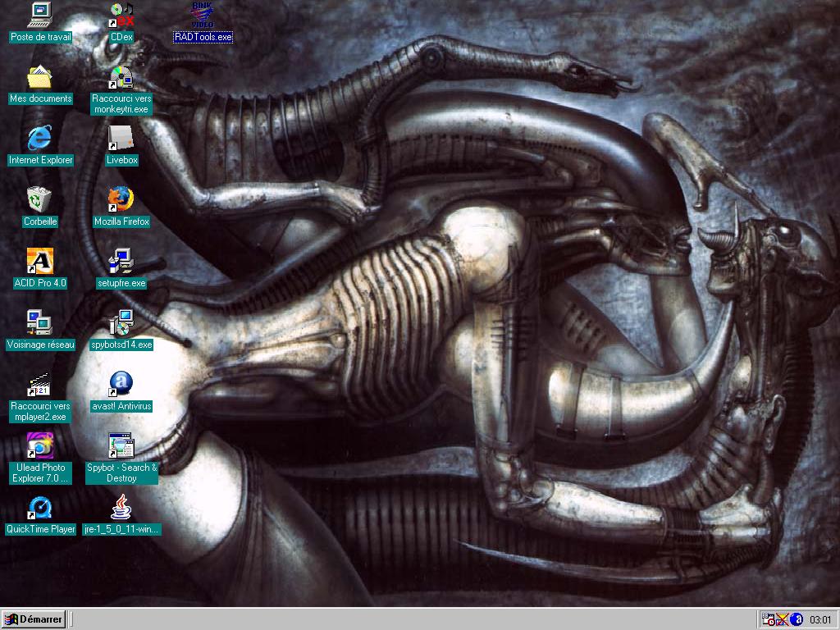Launch Mozilla Firefox from desktop

(x=121, y=200)
